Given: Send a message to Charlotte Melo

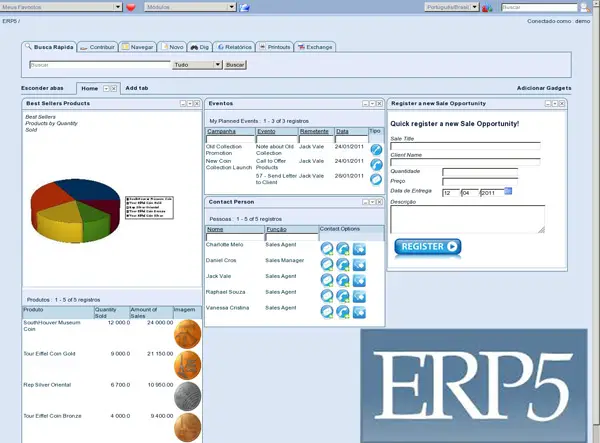Looking at the screenshot, I should coord(327,249).
